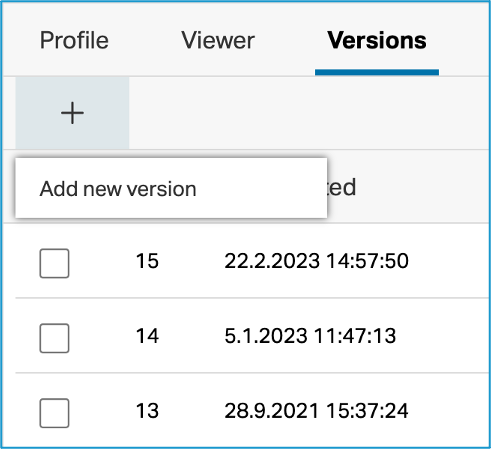Select the 28.9.2021 date entry
The height and width of the screenshot is (450, 492).
[272, 411]
